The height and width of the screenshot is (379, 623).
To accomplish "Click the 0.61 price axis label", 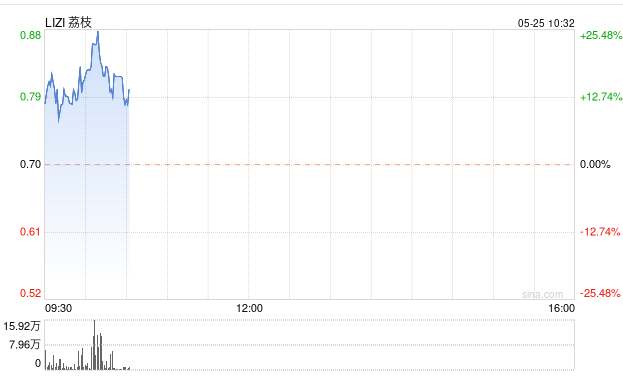I will [x=31, y=232].
